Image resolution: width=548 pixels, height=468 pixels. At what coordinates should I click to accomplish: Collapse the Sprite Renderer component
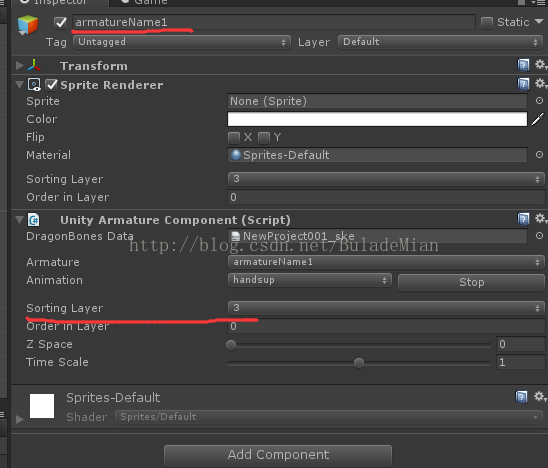pos(20,85)
